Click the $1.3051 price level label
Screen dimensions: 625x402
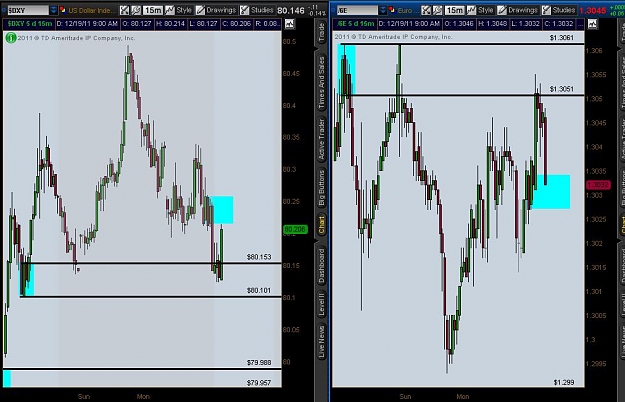coord(562,89)
